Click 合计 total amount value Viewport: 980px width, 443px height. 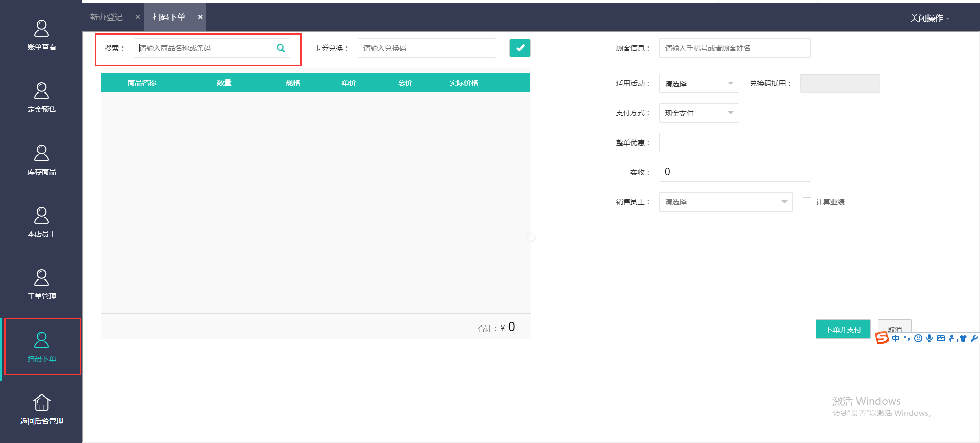click(x=511, y=327)
